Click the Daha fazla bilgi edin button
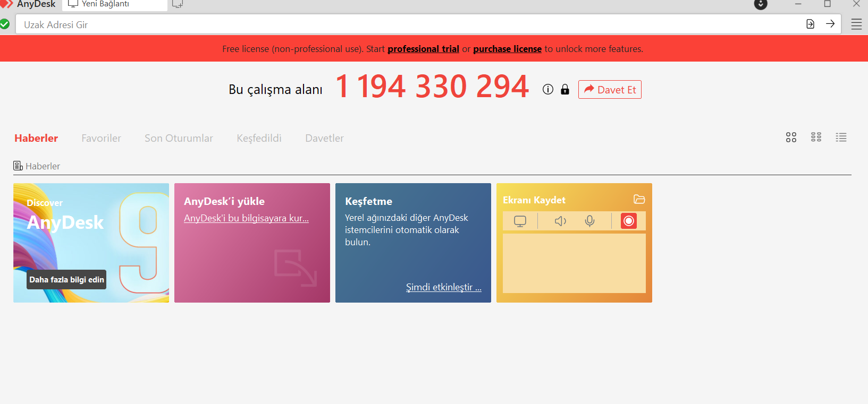The image size is (868, 404). tap(66, 280)
